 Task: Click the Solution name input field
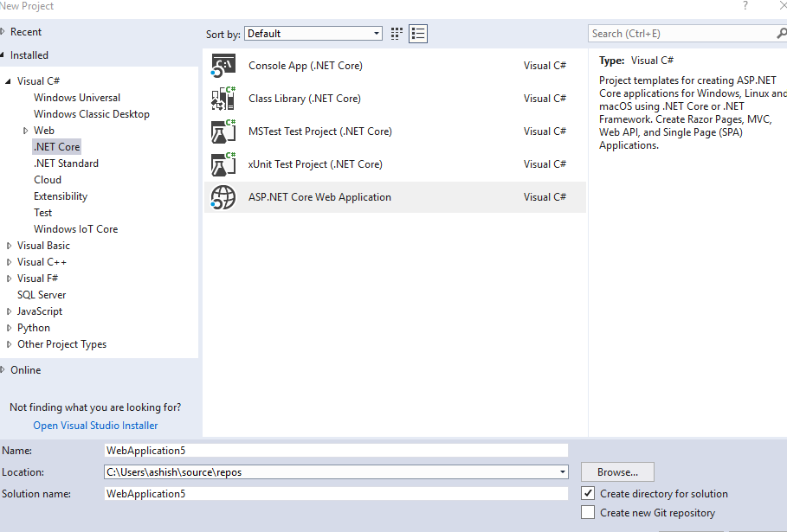pyautogui.click(x=336, y=493)
